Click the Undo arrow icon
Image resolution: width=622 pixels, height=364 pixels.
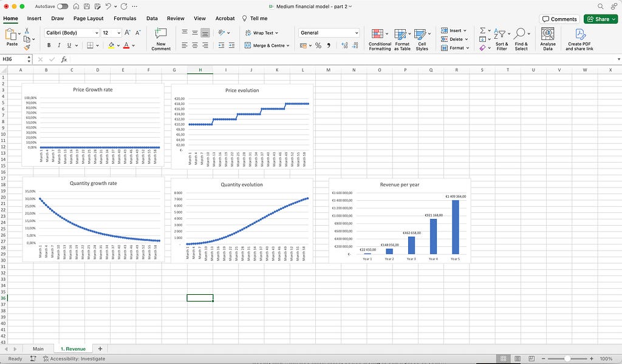[x=108, y=6]
